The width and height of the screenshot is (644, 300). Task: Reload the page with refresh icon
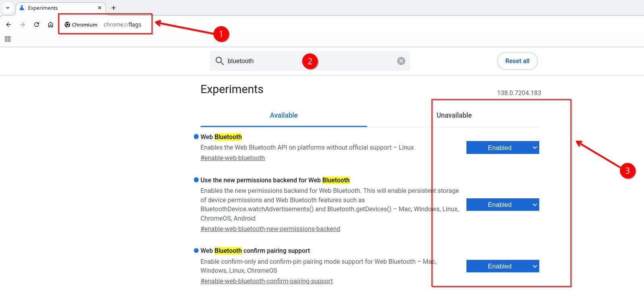point(37,25)
